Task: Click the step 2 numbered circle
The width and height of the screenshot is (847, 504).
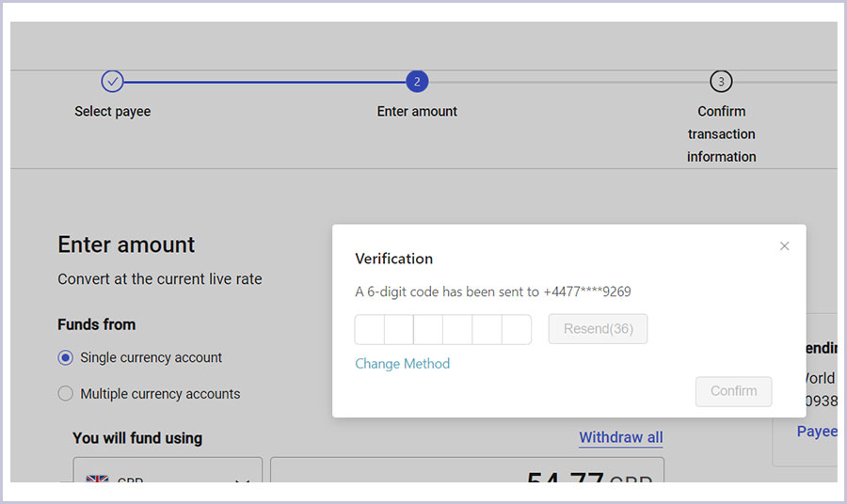Action: tap(417, 82)
